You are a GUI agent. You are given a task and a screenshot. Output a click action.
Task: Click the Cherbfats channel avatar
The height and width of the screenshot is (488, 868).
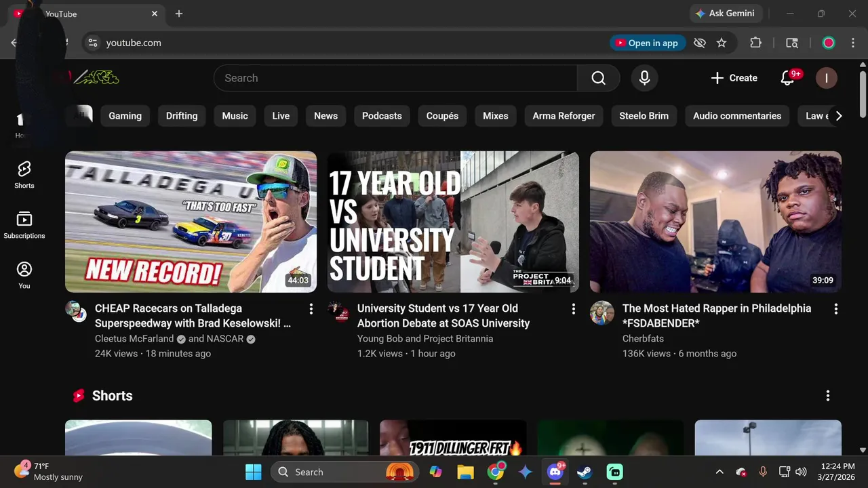coord(601,313)
